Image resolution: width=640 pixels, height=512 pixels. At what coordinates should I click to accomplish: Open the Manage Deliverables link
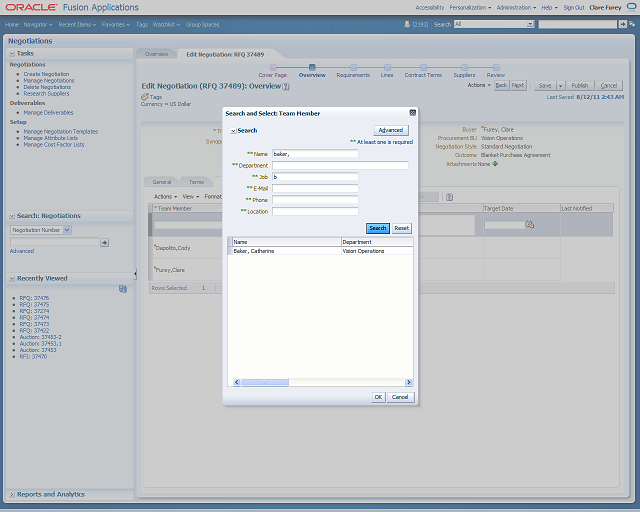click(48, 112)
